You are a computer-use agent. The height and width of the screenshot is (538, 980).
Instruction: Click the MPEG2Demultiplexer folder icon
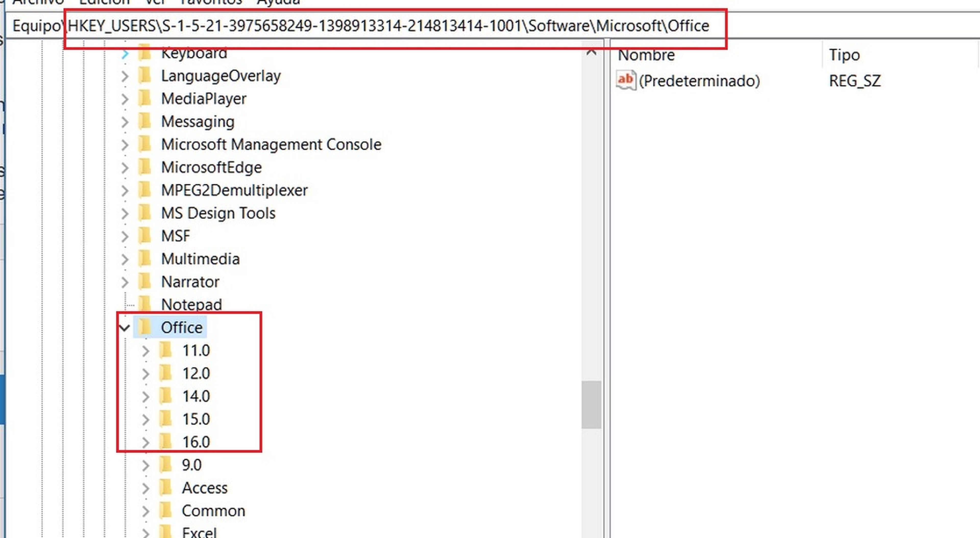(144, 189)
